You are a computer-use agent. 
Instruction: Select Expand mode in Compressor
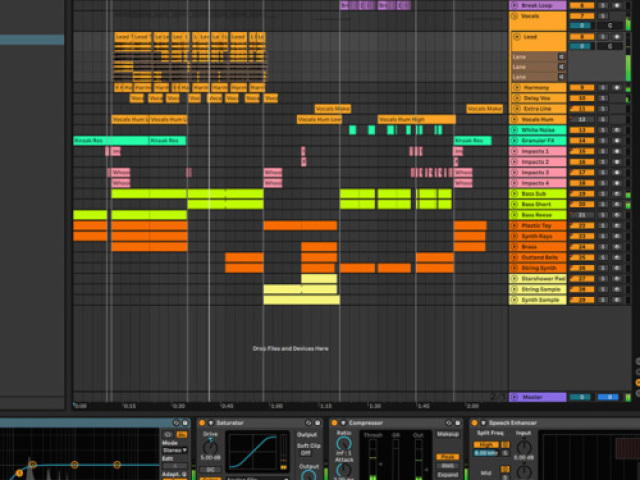tap(447, 475)
